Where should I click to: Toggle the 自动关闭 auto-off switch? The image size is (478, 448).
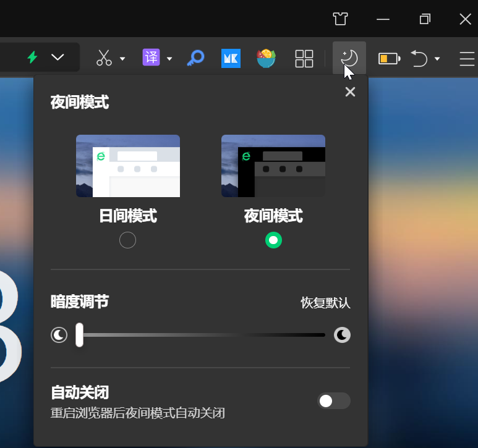(x=334, y=401)
